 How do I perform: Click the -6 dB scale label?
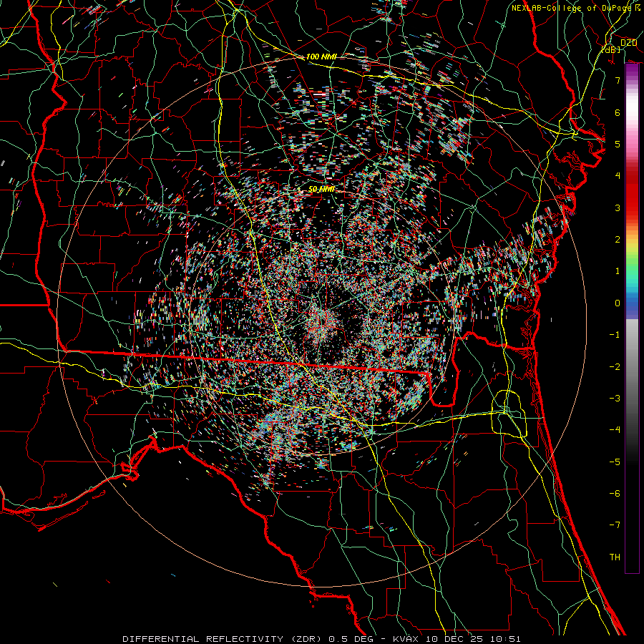point(615,494)
